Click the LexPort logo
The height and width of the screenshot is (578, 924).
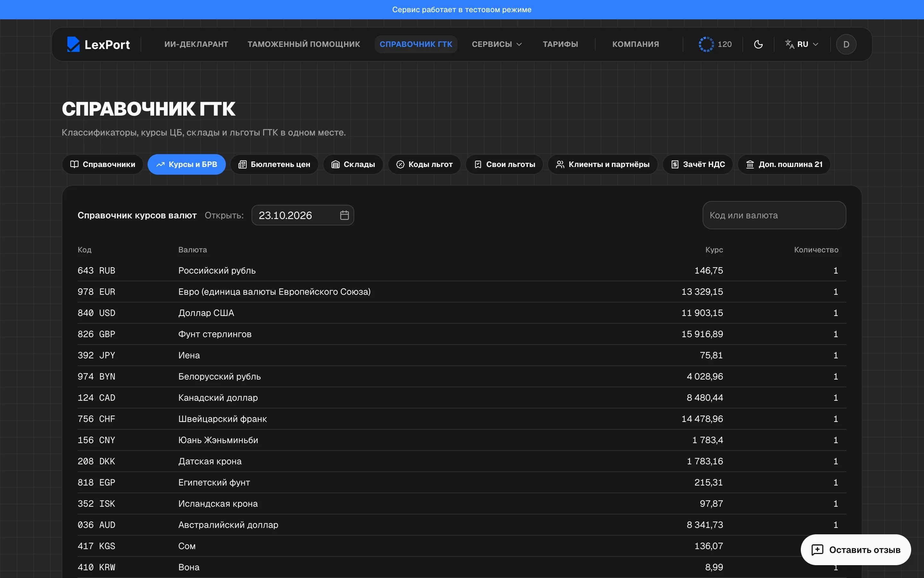(x=98, y=44)
